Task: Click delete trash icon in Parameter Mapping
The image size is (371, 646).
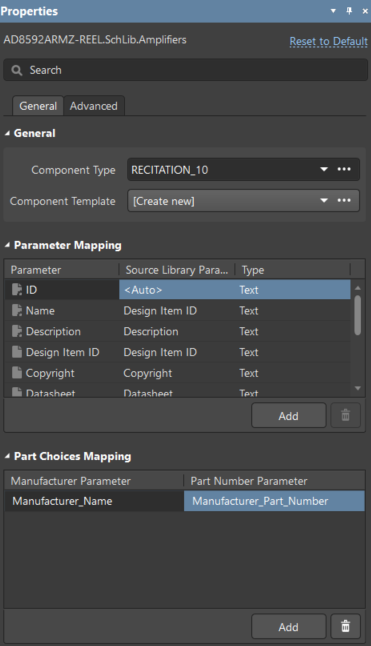Action: coord(345,416)
